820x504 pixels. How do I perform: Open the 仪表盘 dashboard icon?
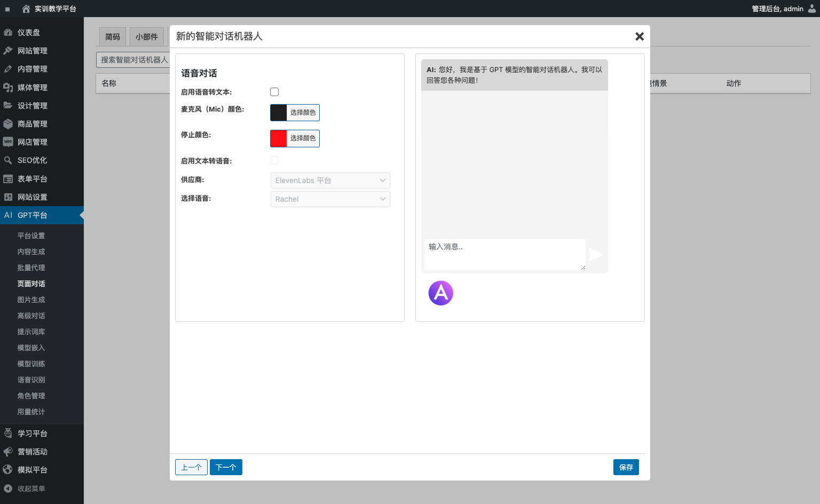8,33
